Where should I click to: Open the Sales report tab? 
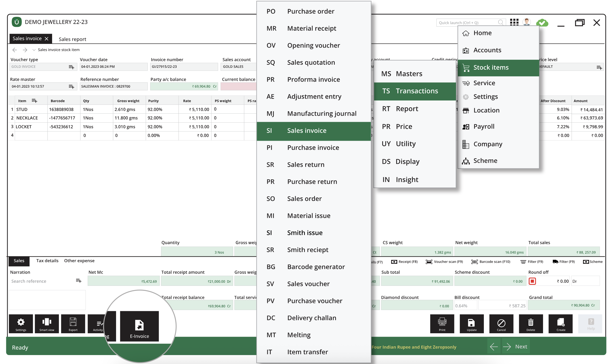tap(72, 39)
